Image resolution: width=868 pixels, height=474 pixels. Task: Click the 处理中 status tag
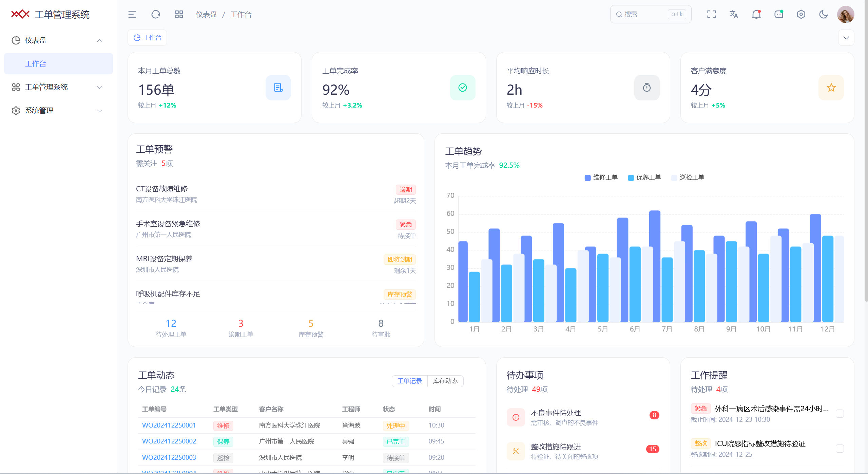point(396,425)
